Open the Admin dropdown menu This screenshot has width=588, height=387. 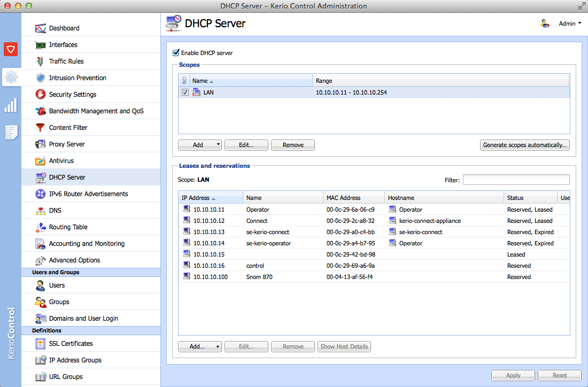coord(570,24)
